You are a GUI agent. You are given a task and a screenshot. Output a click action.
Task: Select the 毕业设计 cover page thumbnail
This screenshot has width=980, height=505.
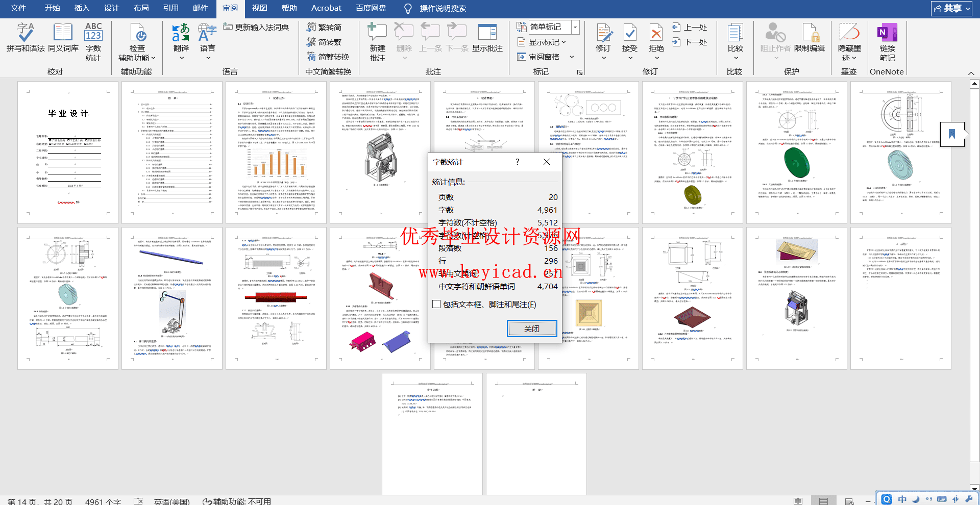pyautogui.click(x=68, y=153)
